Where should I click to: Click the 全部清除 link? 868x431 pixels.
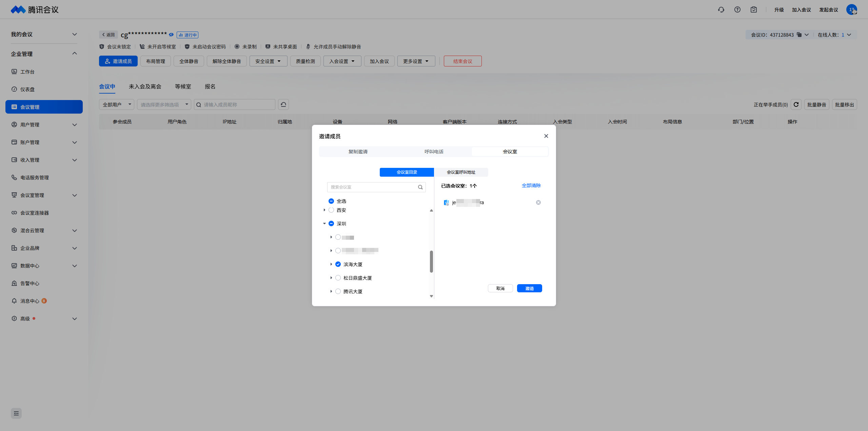pos(531,185)
